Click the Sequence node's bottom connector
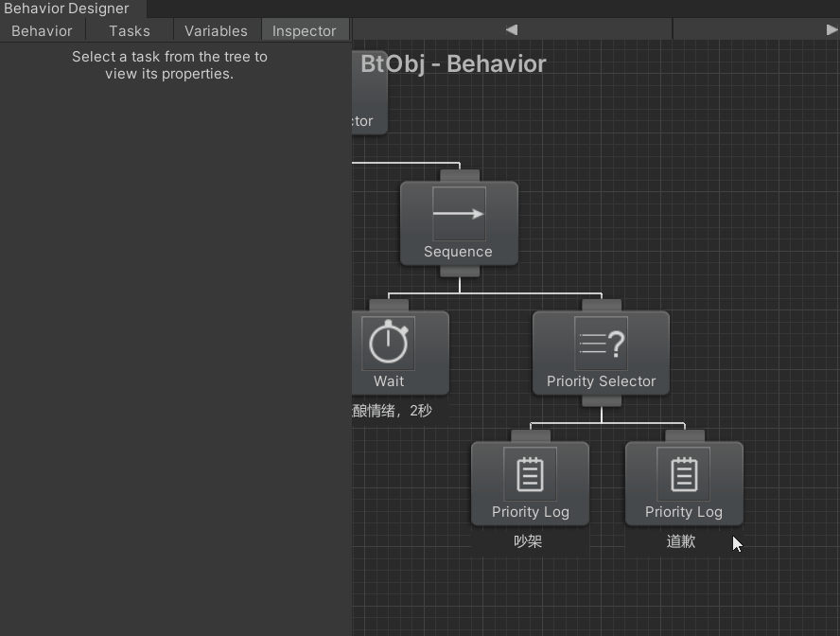 [459, 272]
